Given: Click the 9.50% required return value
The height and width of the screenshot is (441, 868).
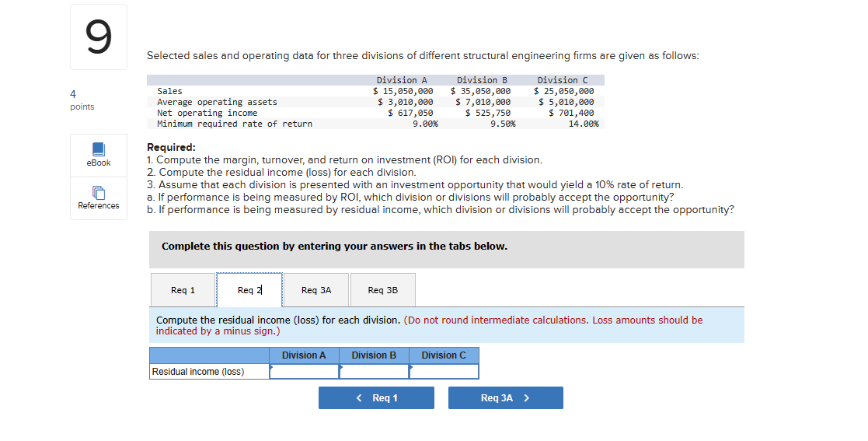Looking at the screenshot, I should tap(503, 124).
